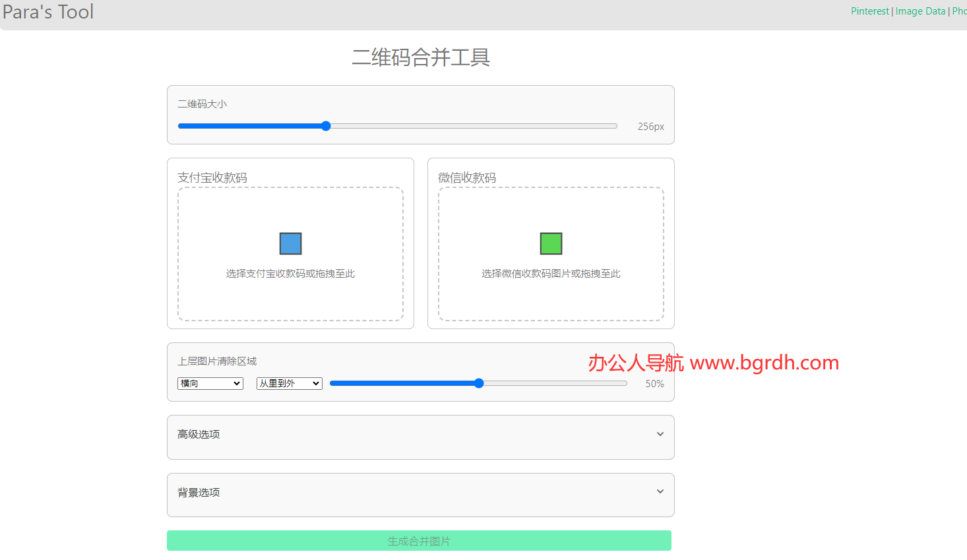The width and height of the screenshot is (967, 560).
Task: Open the 从里到外 order dropdown
Action: 289,383
